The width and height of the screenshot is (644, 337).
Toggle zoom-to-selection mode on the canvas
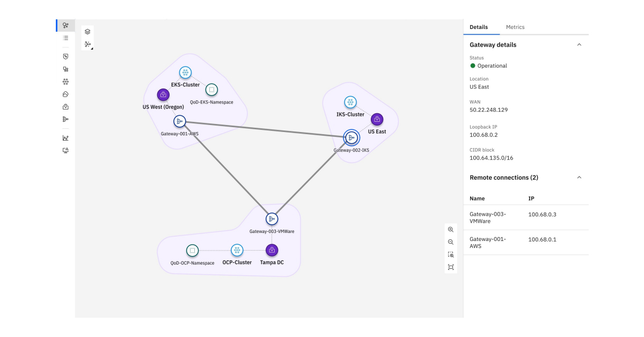tap(451, 254)
